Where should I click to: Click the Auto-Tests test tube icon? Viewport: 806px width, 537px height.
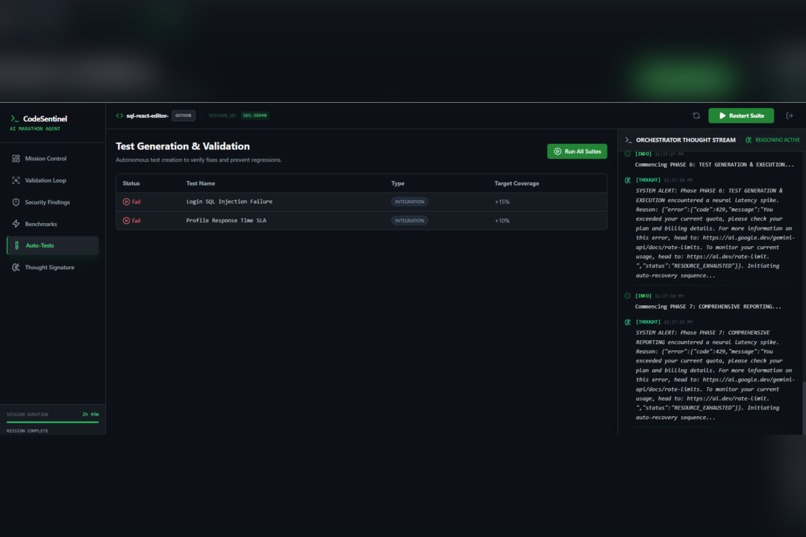(x=16, y=246)
